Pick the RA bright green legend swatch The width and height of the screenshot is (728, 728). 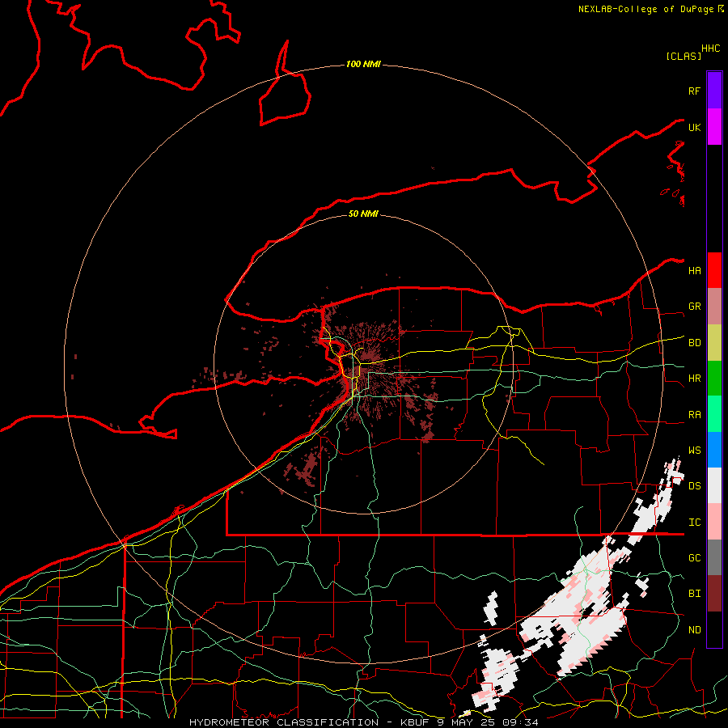coord(714,414)
